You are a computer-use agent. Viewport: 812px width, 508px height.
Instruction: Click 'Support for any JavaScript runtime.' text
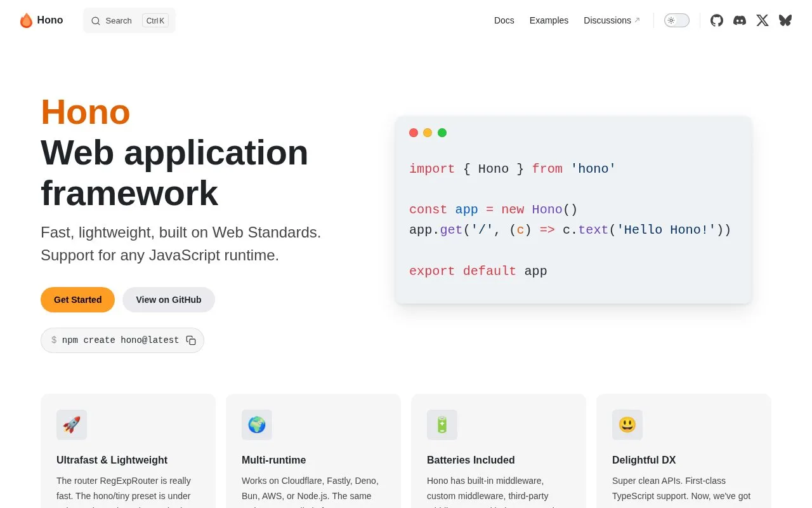pyautogui.click(x=160, y=255)
